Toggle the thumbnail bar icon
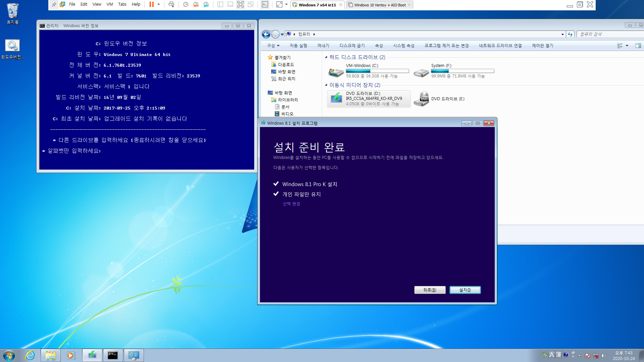 click(x=230, y=4)
